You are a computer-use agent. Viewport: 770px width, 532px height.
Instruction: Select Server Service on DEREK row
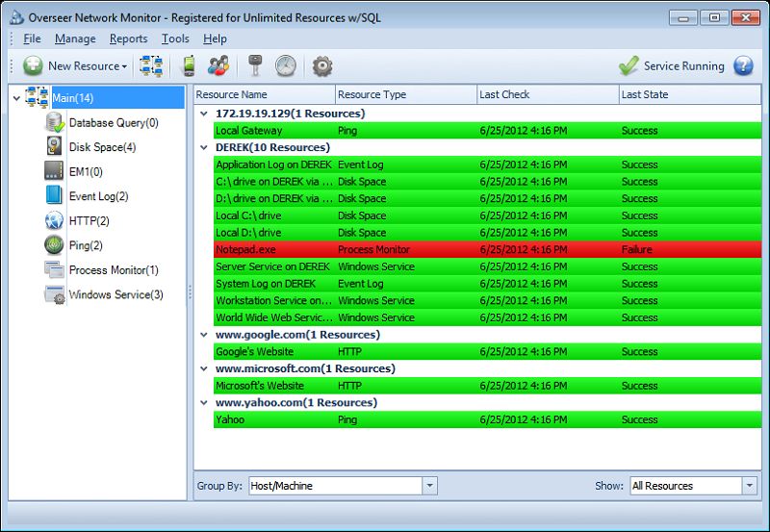coord(487,266)
